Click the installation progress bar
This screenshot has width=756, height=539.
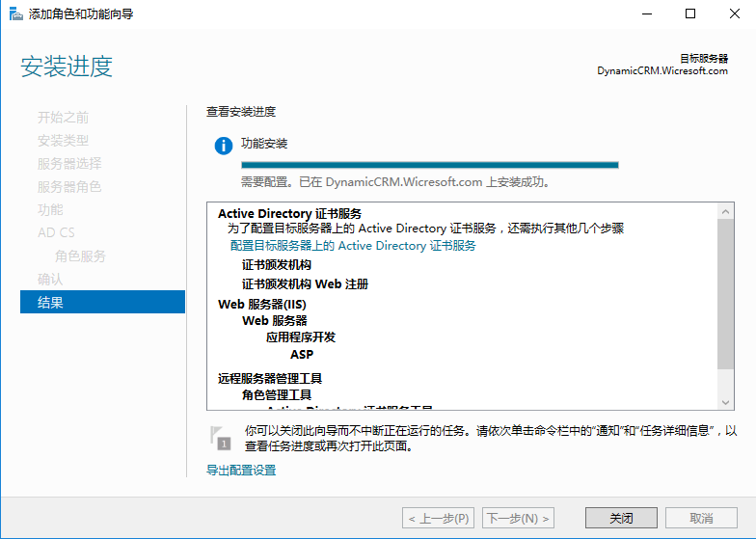(x=430, y=165)
